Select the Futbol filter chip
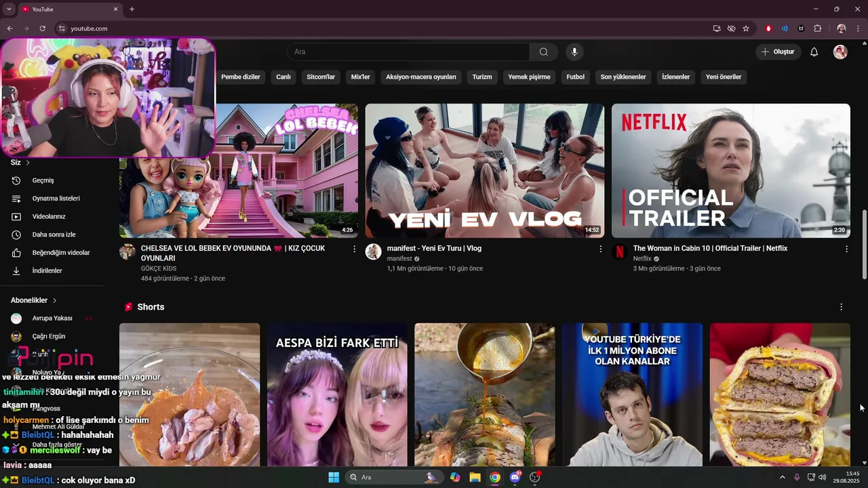This screenshot has width=868, height=488. pos(575,77)
